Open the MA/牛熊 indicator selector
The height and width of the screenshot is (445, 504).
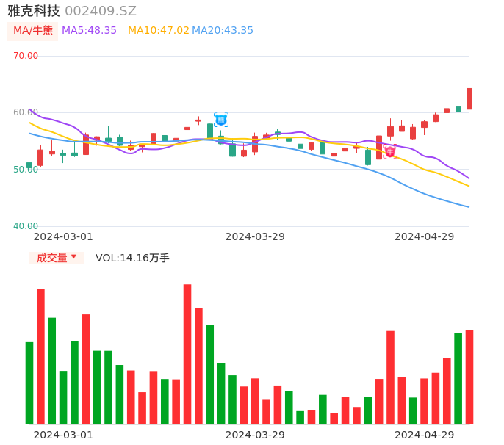(x=32, y=31)
